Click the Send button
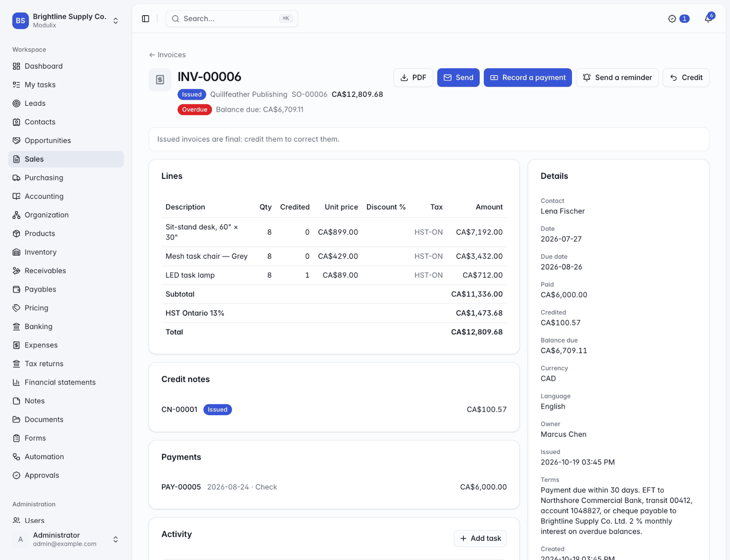The width and height of the screenshot is (730, 560). click(x=458, y=78)
